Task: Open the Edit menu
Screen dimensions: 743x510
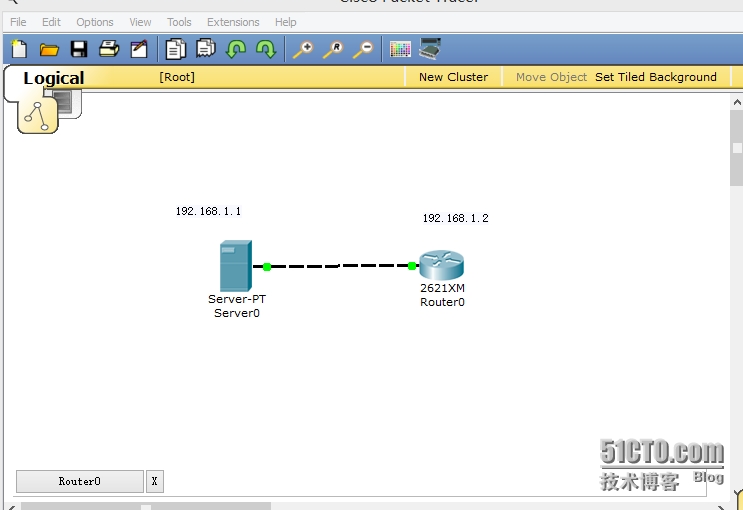Action: click(51, 22)
